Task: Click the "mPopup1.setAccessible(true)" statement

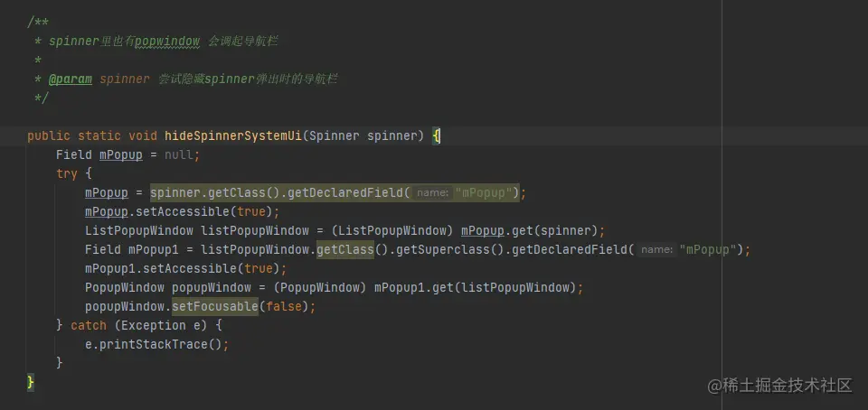Action: 182,268
